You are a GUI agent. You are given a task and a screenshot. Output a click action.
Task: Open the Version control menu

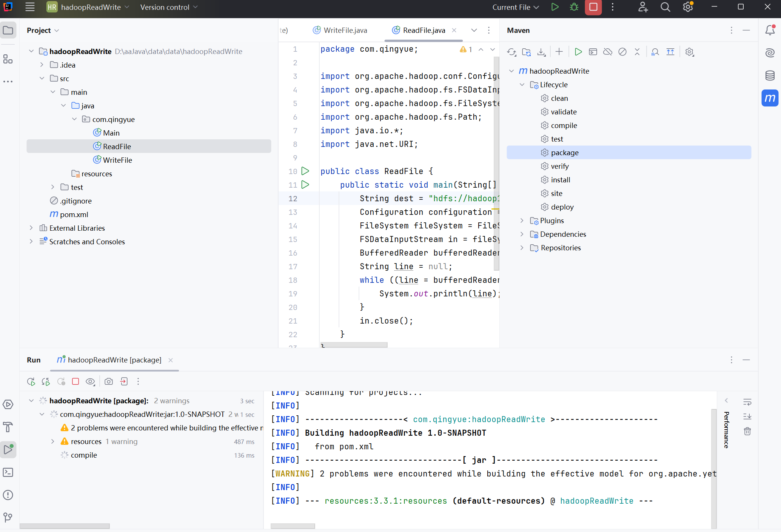pos(169,7)
